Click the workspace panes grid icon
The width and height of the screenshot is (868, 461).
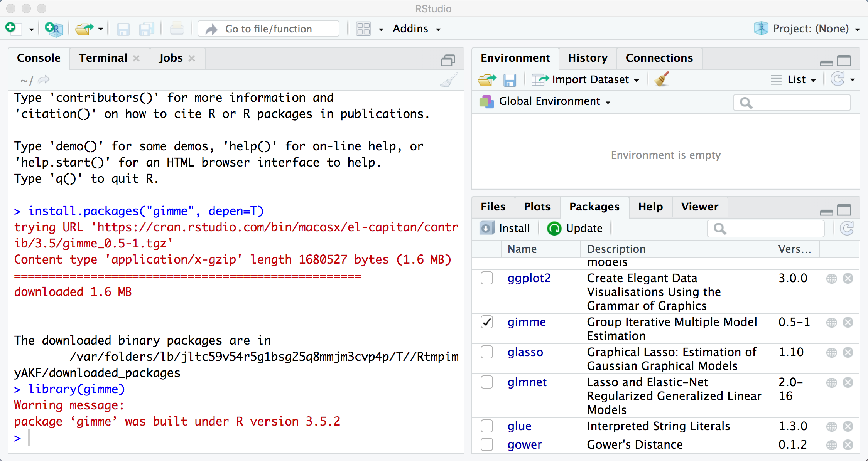pyautogui.click(x=363, y=29)
